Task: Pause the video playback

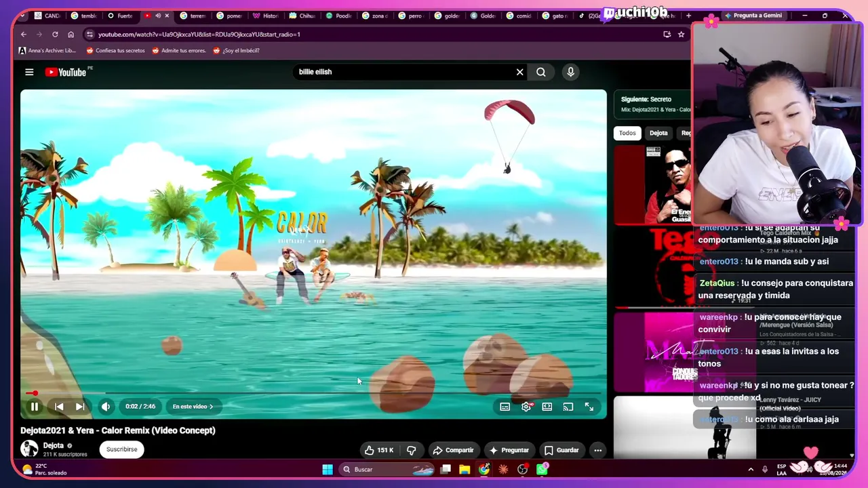Action: [34, 407]
